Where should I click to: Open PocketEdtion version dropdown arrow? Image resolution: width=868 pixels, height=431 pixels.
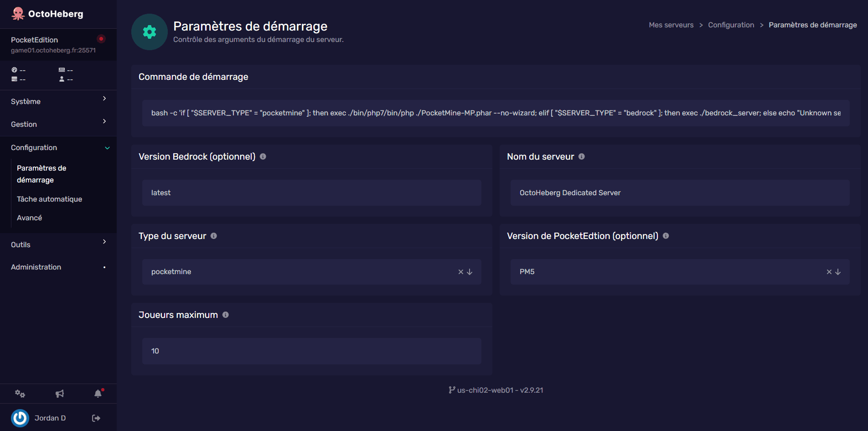tap(838, 272)
